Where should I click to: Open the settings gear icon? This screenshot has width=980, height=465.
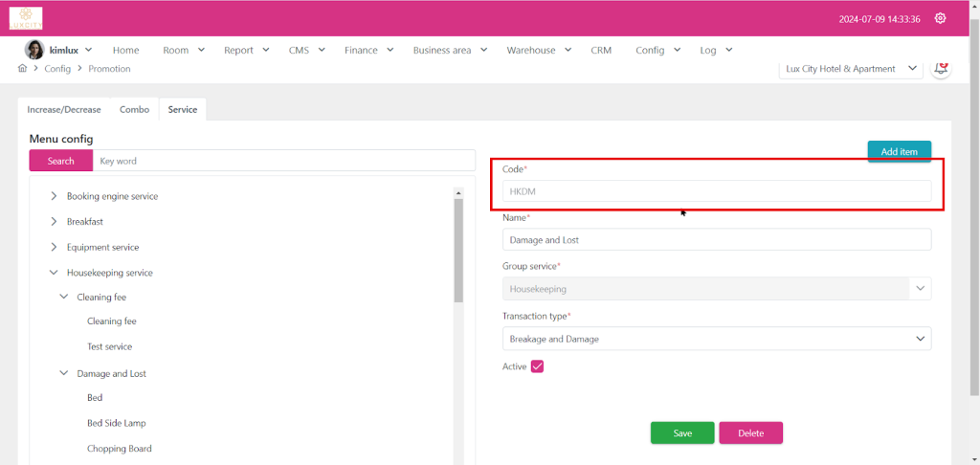(940, 18)
